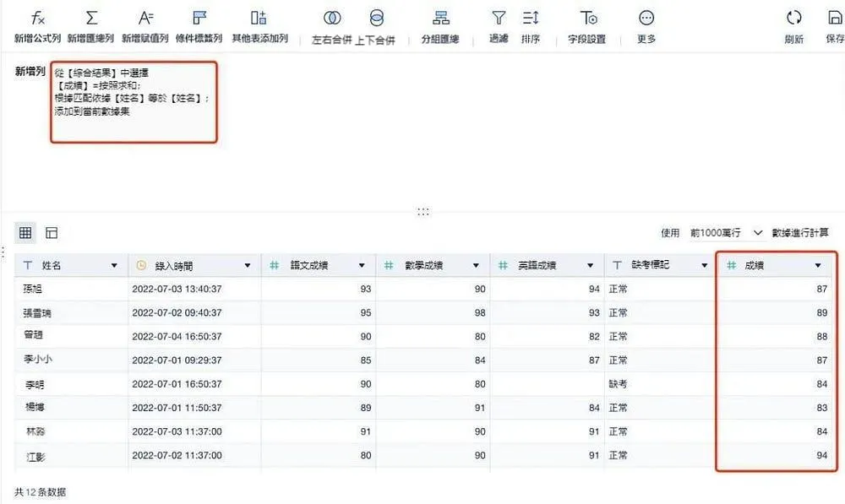
Task: Expand the 姓名 column dropdown arrow
Action: point(114,265)
